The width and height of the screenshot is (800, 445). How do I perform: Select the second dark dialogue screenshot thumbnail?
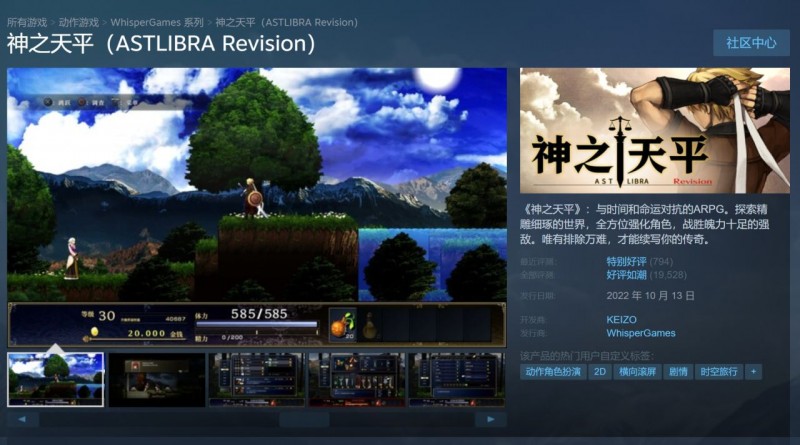pos(157,380)
